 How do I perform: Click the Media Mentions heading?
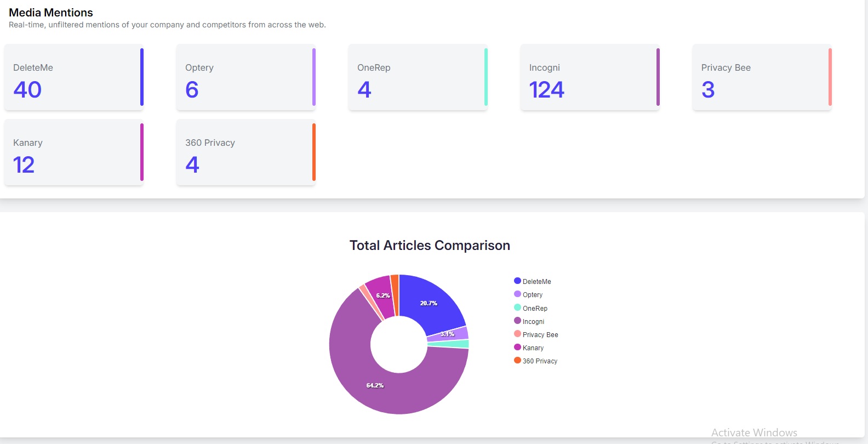[x=51, y=13]
